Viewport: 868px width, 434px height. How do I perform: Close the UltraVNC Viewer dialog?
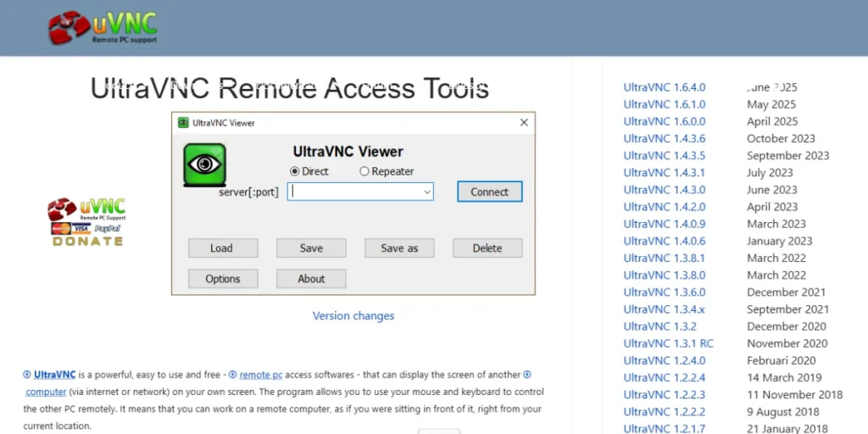click(x=524, y=123)
